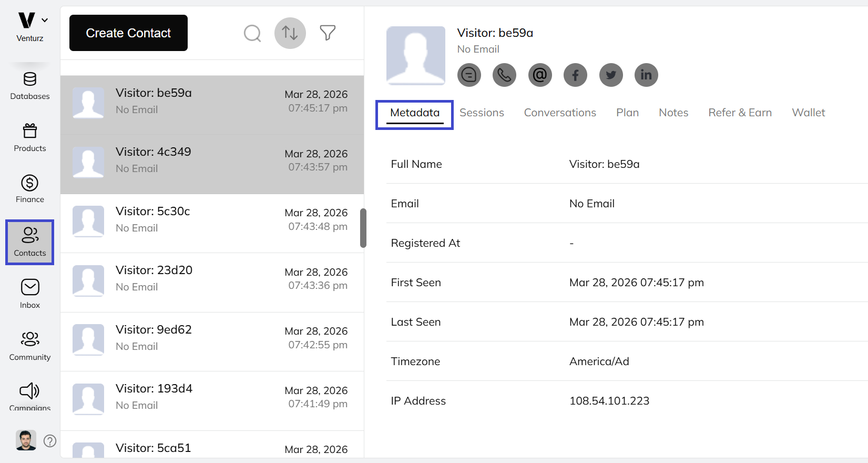This screenshot has width=868, height=463.
Task: Select contact Visitor: 193d4 in list
Action: point(212,401)
